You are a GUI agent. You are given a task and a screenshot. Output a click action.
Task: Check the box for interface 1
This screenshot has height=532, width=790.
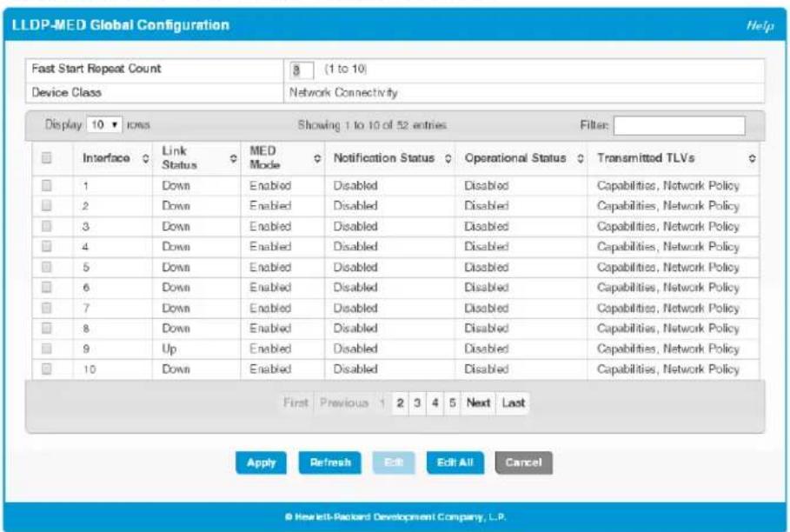click(x=46, y=185)
